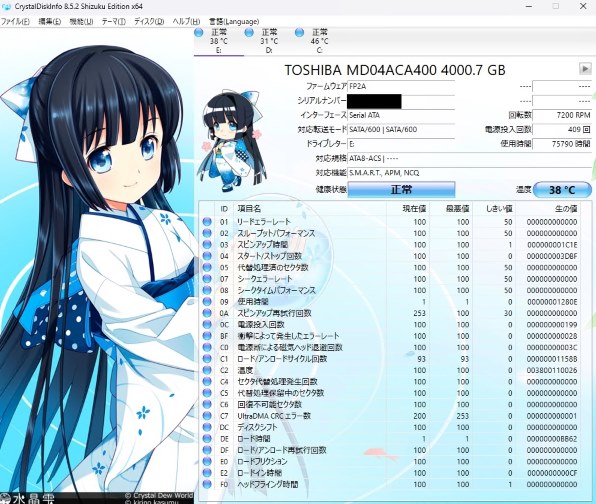The image size is (596, 504).
Task: Click the firmware field showing FP2A
Action: [401, 86]
